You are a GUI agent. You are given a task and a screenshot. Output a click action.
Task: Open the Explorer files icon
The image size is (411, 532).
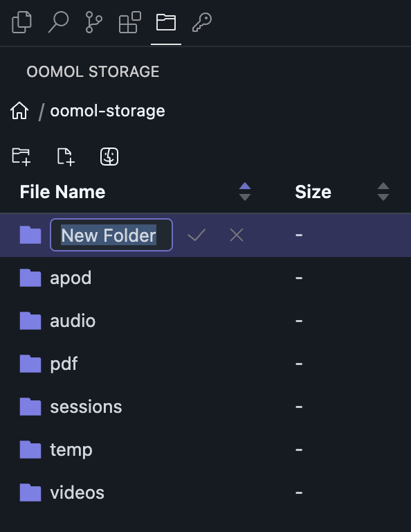(x=21, y=22)
